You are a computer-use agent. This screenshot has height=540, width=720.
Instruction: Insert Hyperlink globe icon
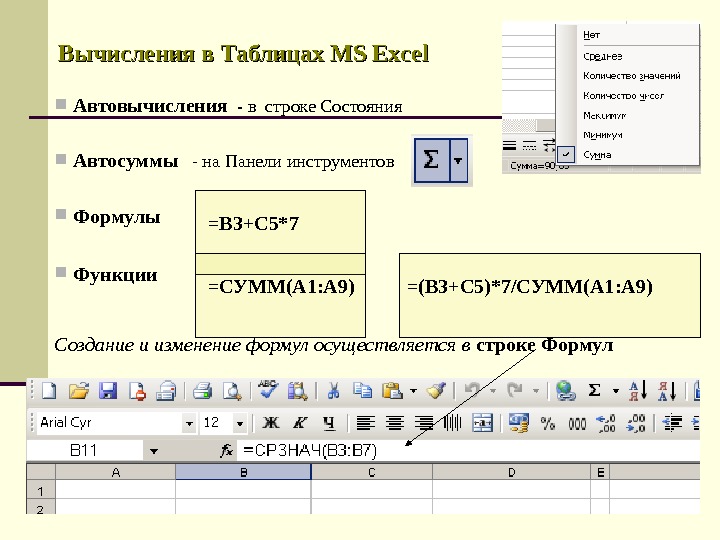[x=565, y=391]
